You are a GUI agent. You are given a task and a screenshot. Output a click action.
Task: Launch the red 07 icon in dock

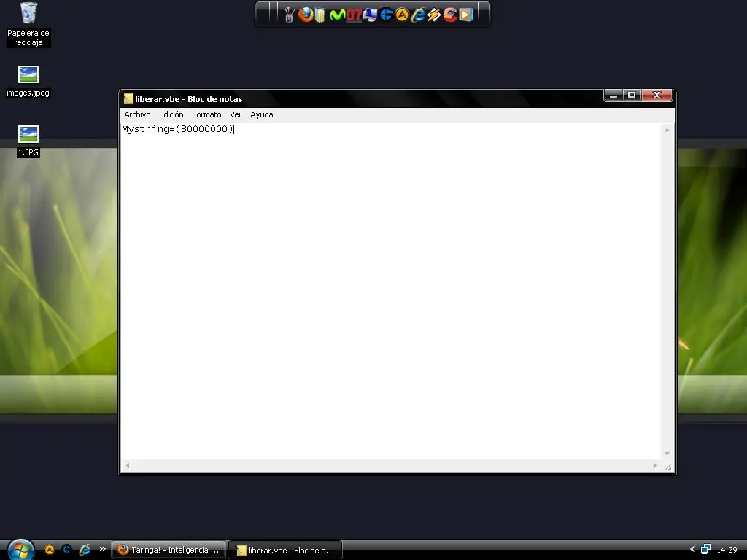tap(354, 15)
